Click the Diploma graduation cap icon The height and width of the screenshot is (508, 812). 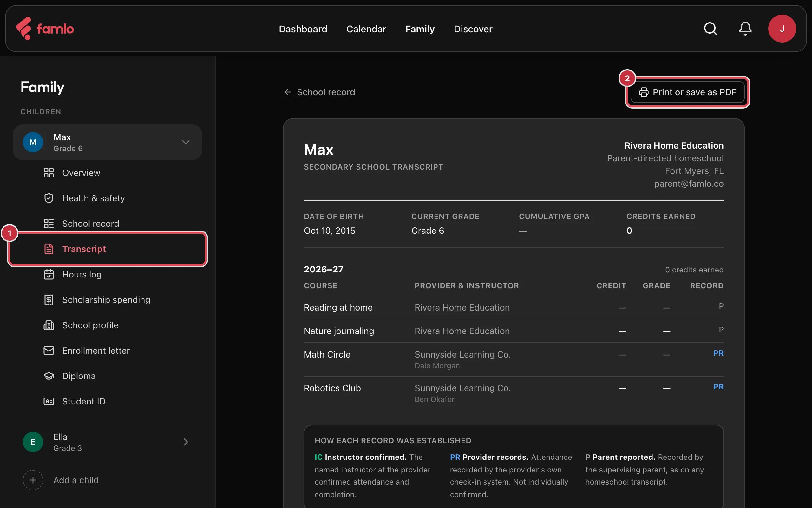(49, 376)
